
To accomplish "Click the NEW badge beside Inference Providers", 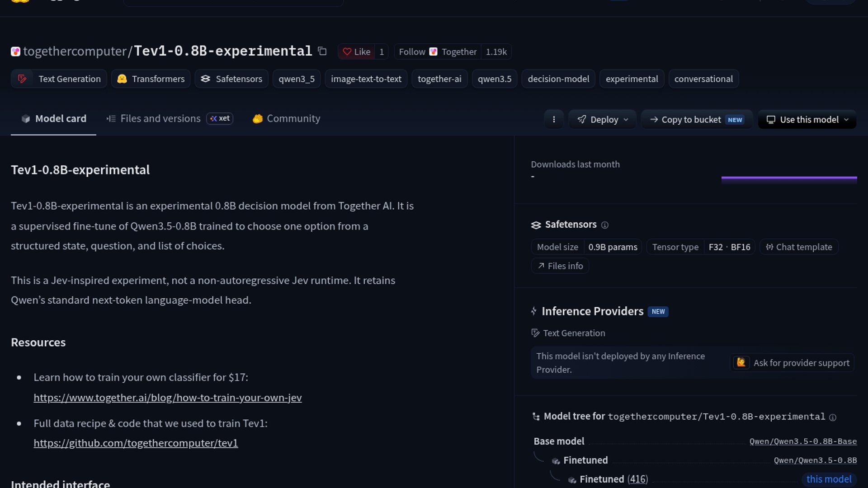I will click(x=658, y=312).
